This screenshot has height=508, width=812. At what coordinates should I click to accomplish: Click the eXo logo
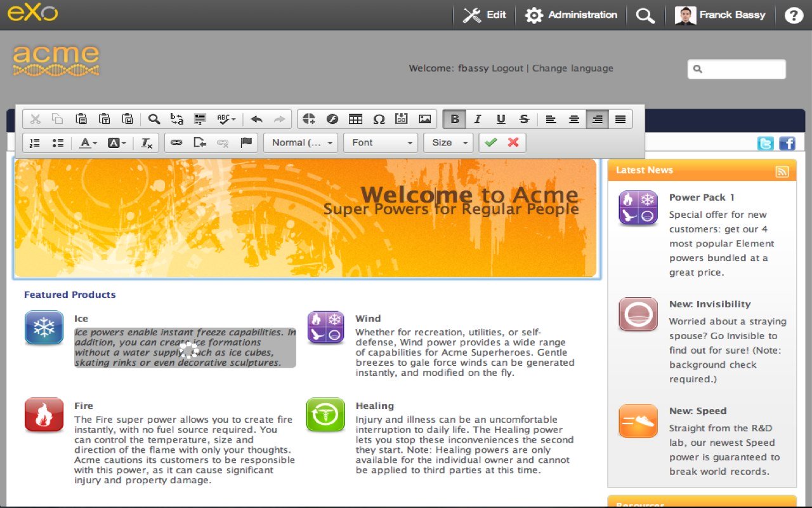[x=33, y=13]
